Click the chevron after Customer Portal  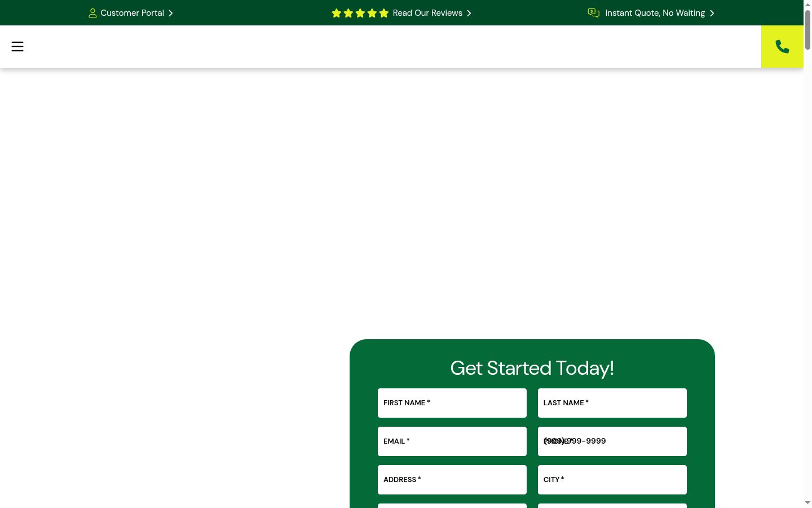coord(170,13)
